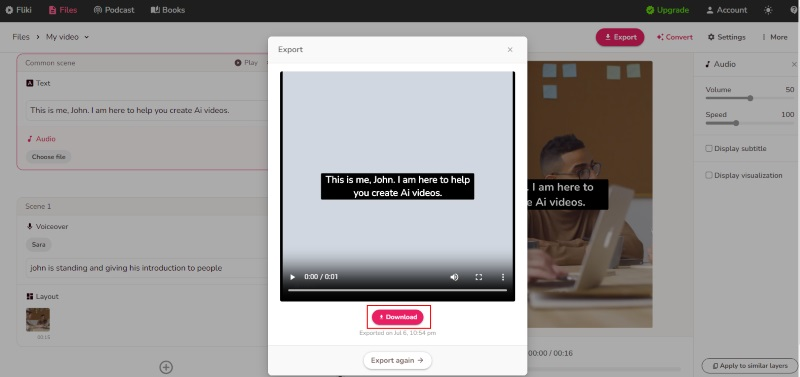Add a new scene with plus icon
800x377 pixels.
[x=166, y=367]
